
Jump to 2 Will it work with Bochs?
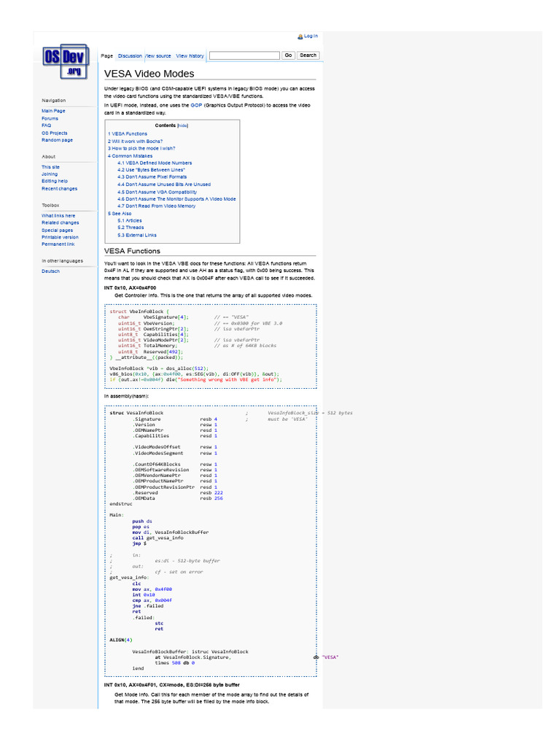click(x=135, y=142)
